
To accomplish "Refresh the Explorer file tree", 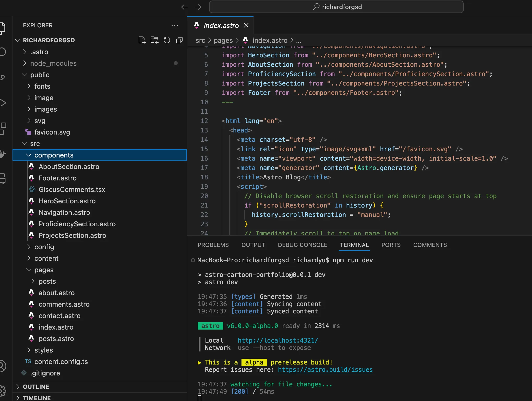I will [x=167, y=40].
